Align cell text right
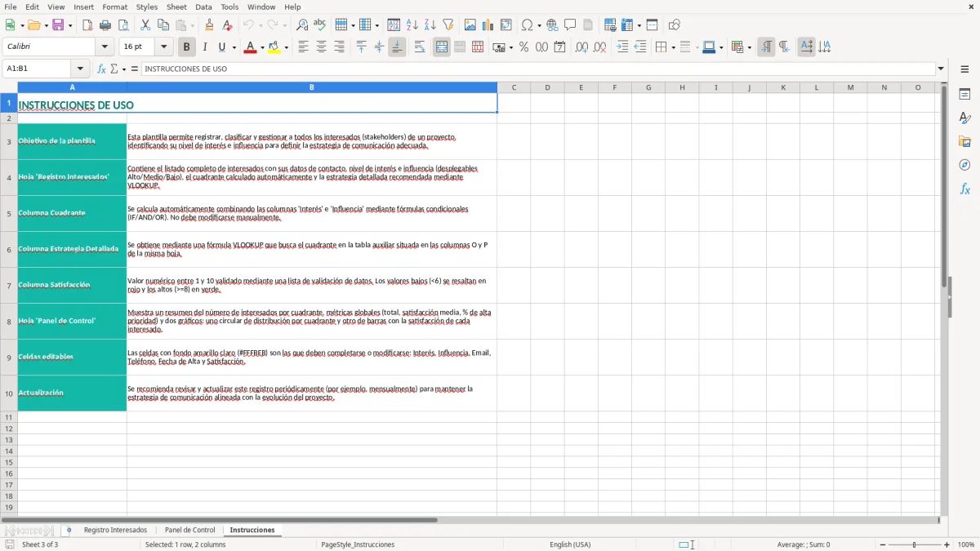 339,47
